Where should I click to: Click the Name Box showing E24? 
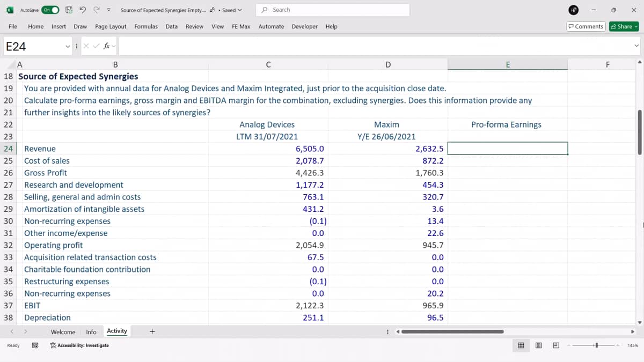coord(32,46)
